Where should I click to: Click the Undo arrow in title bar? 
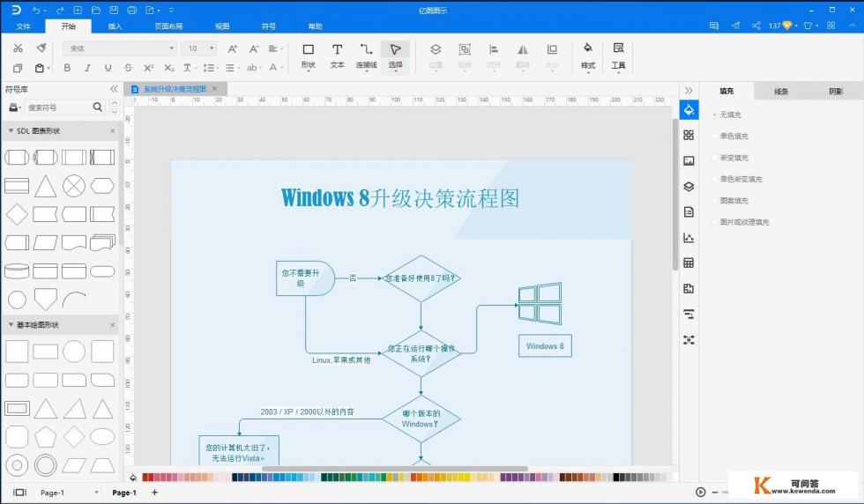tap(36, 10)
